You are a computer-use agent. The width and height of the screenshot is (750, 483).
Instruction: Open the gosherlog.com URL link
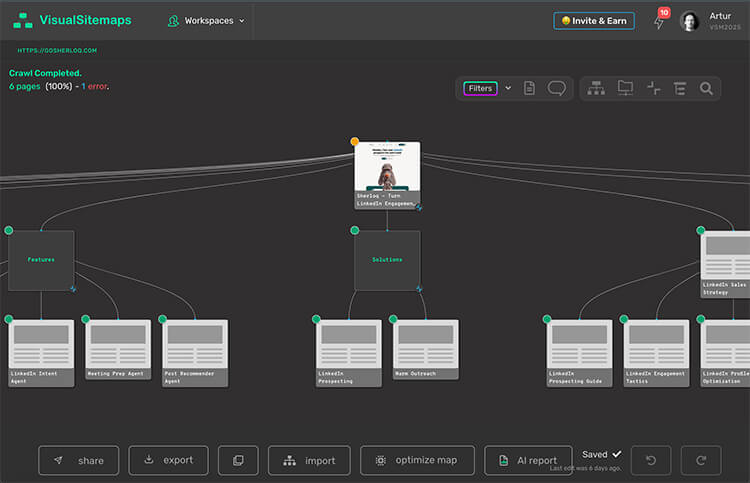click(57, 50)
